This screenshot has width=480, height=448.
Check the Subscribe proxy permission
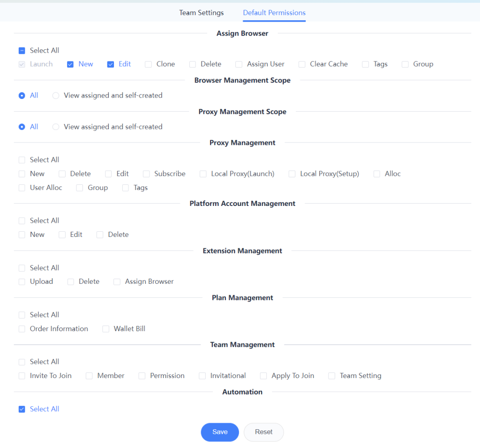point(147,174)
